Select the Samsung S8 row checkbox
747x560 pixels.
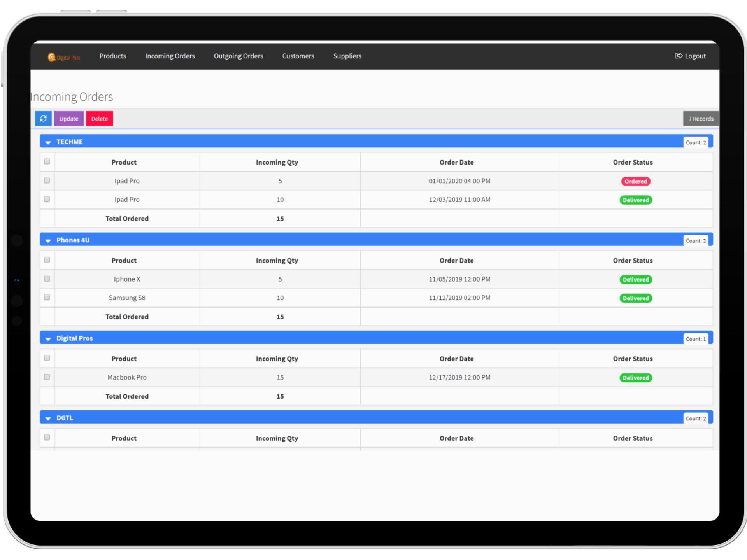[47, 297]
